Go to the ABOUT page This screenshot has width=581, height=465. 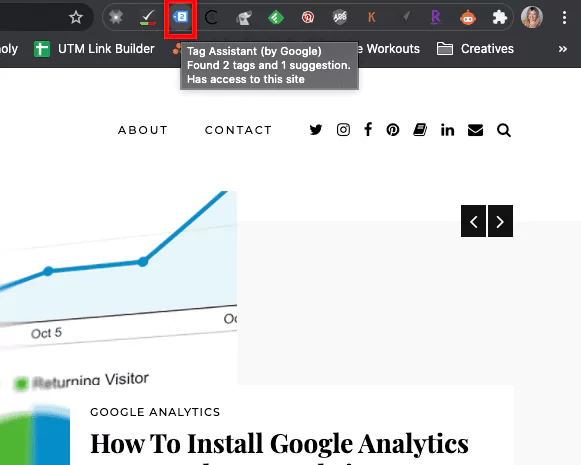(x=143, y=130)
